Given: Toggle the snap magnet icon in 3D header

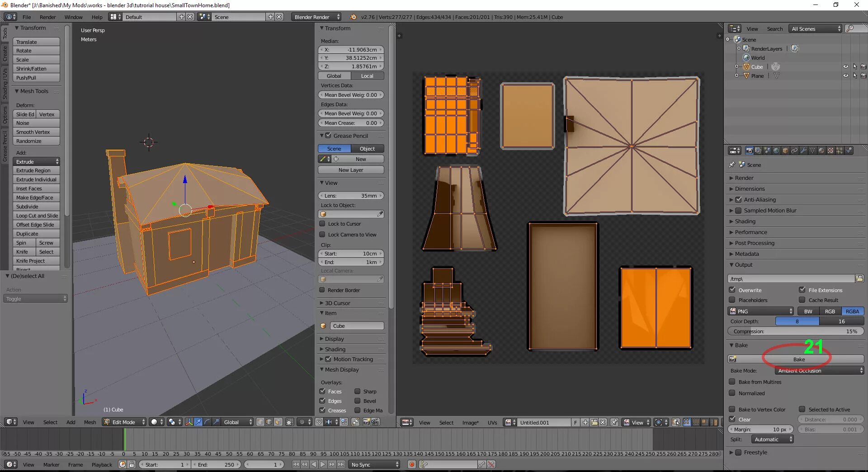Looking at the screenshot, I should pos(319,422).
